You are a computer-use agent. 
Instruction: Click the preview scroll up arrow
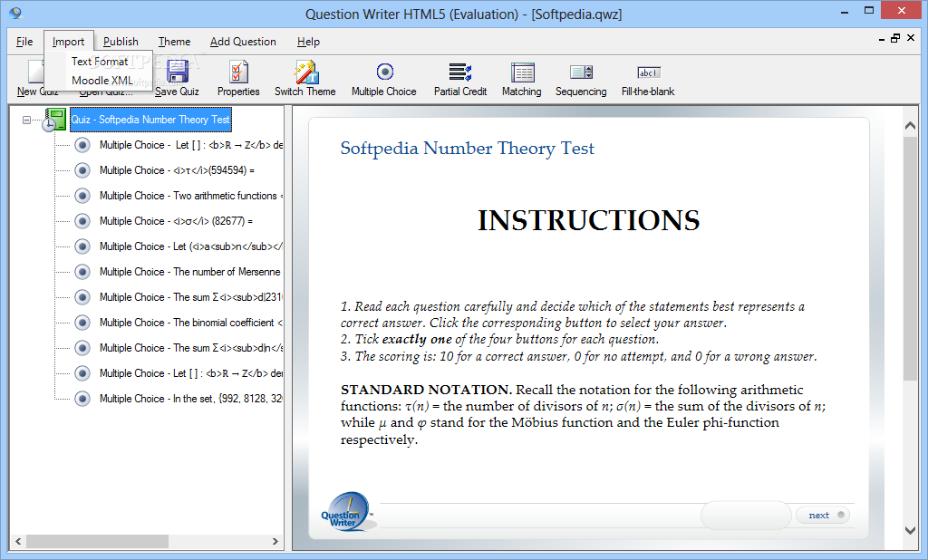click(910, 125)
